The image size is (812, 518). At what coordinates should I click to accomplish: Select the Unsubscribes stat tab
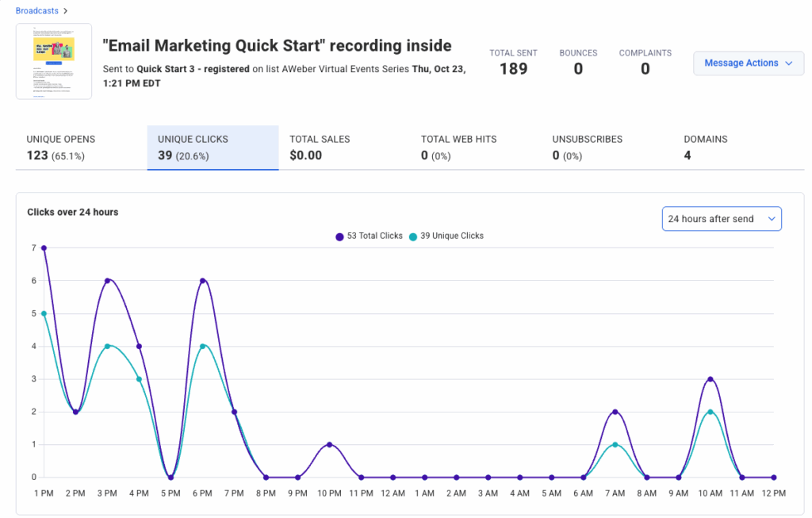click(587, 148)
